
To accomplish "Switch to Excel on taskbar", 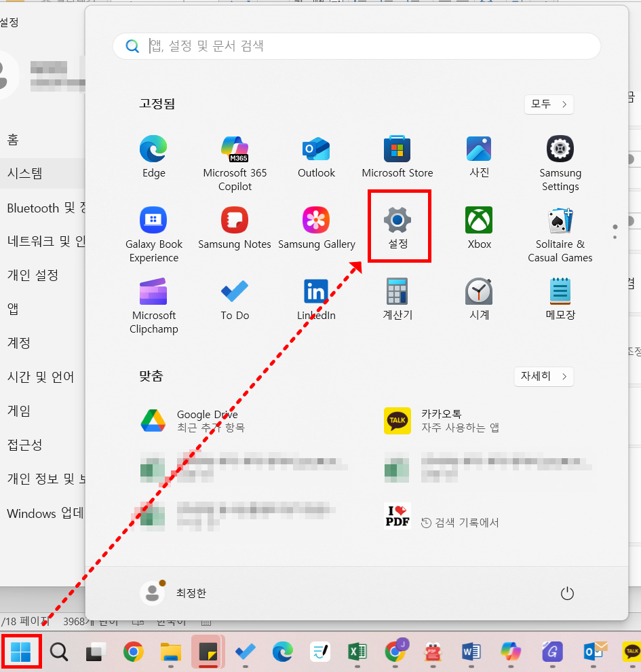I will (x=357, y=652).
